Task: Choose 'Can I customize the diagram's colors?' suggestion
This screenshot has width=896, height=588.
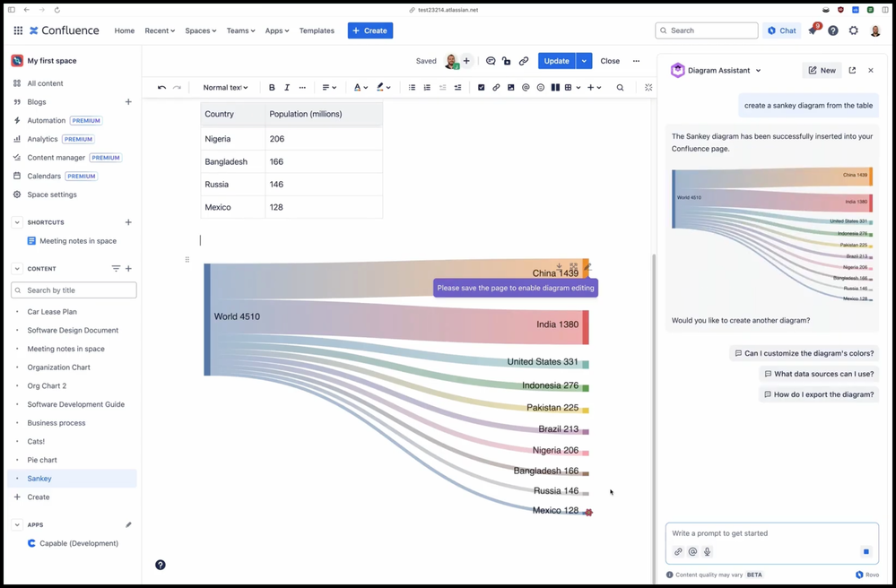Action: [x=804, y=353]
